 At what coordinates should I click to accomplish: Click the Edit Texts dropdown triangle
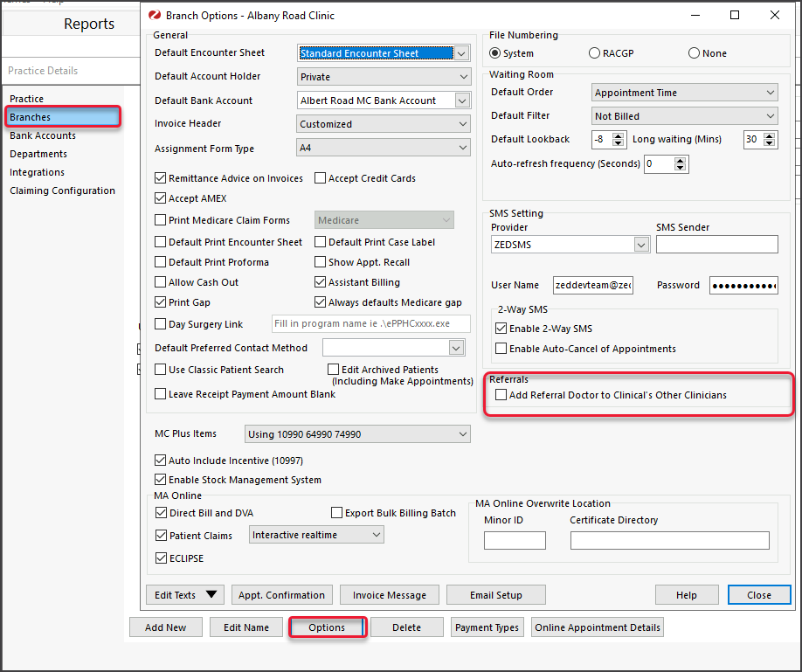(x=211, y=594)
